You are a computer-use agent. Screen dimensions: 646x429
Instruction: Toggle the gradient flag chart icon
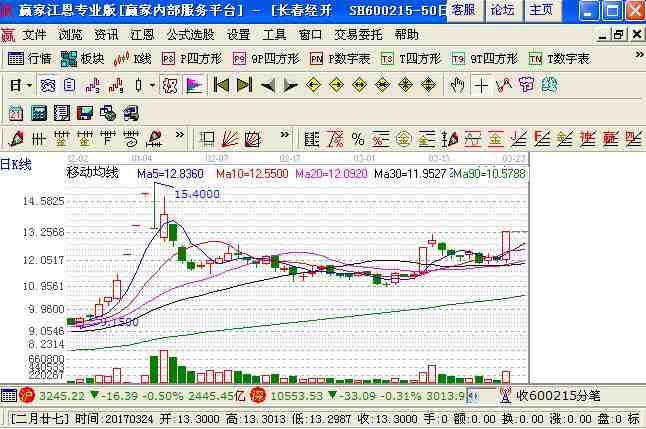[x=194, y=85]
